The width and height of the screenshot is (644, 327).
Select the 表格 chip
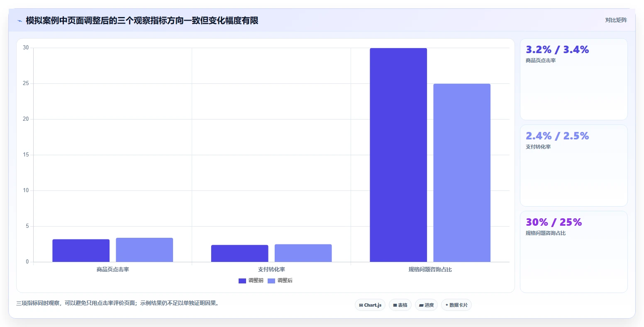(x=400, y=305)
